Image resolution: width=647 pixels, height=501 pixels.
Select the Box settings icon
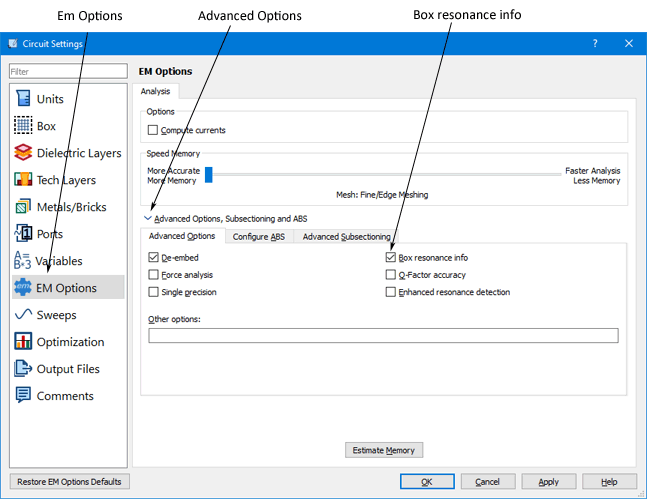pos(23,126)
